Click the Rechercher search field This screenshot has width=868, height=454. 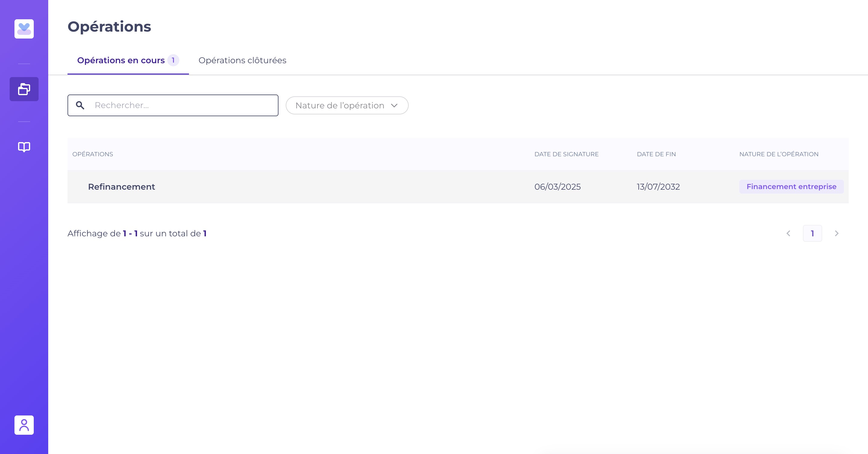(x=173, y=105)
